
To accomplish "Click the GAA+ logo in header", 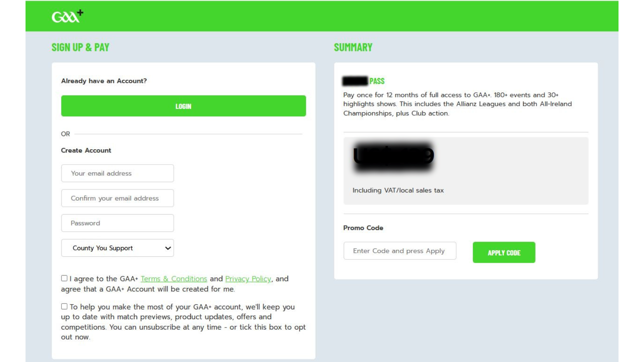I will click(67, 16).
